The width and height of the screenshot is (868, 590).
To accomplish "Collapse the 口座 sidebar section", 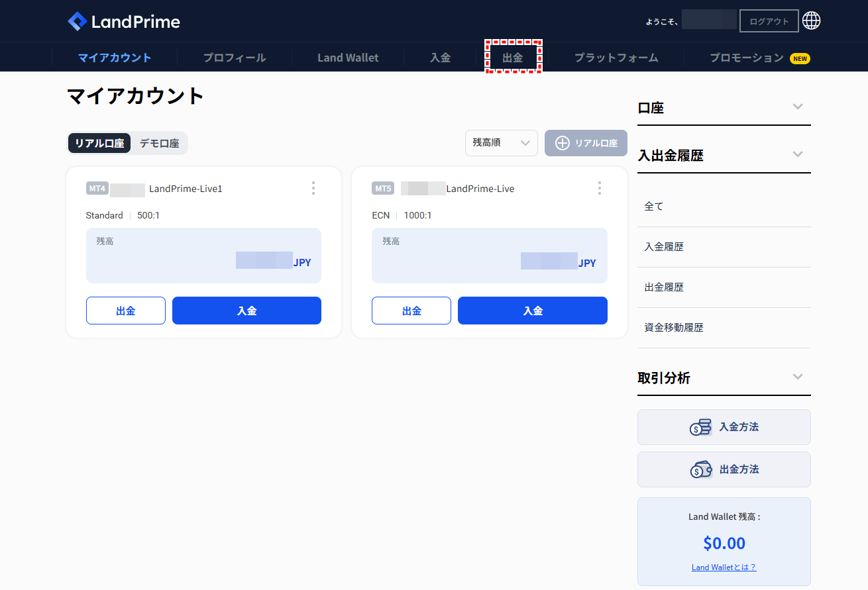I will (x=798, y=107).
